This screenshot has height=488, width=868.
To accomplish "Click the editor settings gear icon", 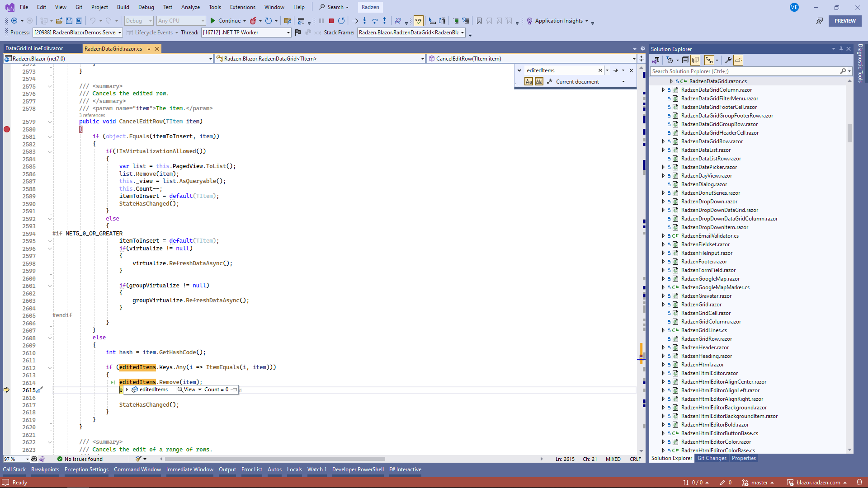I will tap(643, 48).
